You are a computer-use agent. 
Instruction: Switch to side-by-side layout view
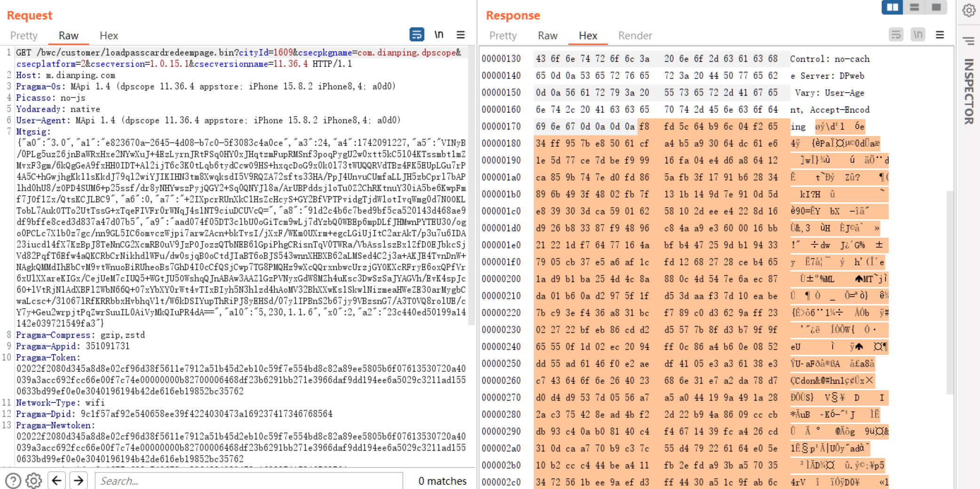[x=892, y=8]
